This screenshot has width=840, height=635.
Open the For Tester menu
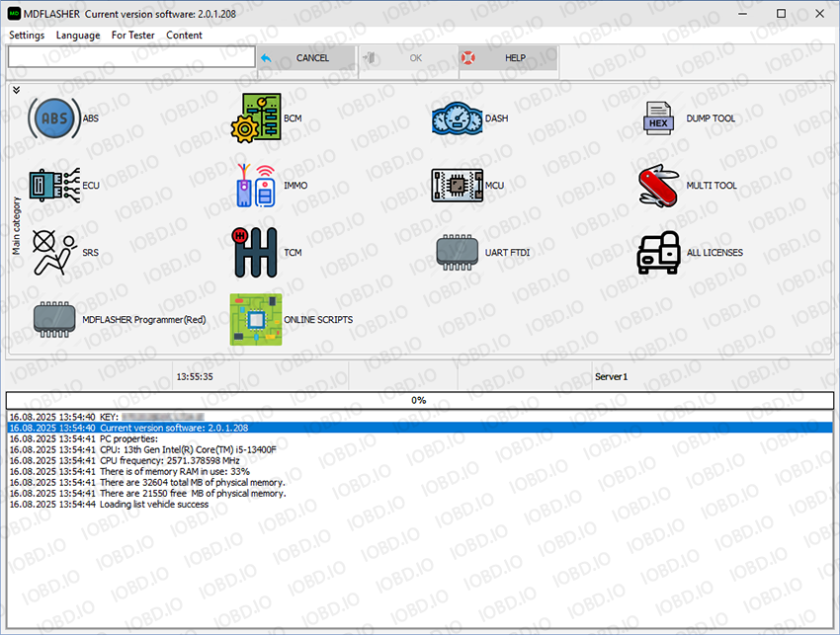[132, 35]
